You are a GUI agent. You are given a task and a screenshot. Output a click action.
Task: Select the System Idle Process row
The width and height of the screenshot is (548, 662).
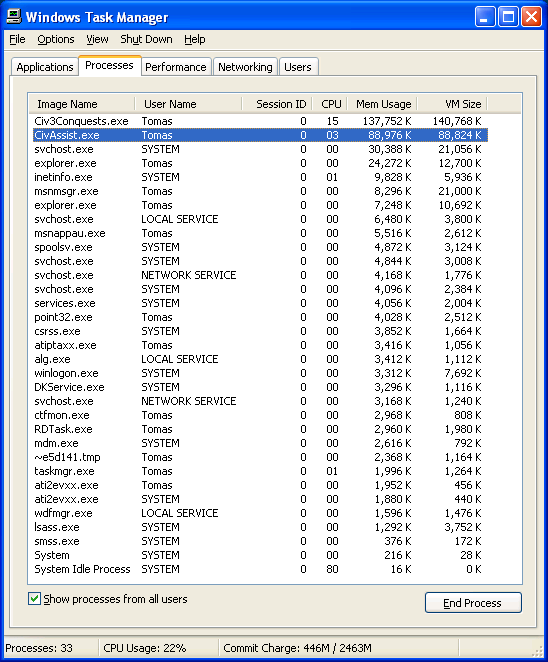pyautogui.click(x=258, y=569)
